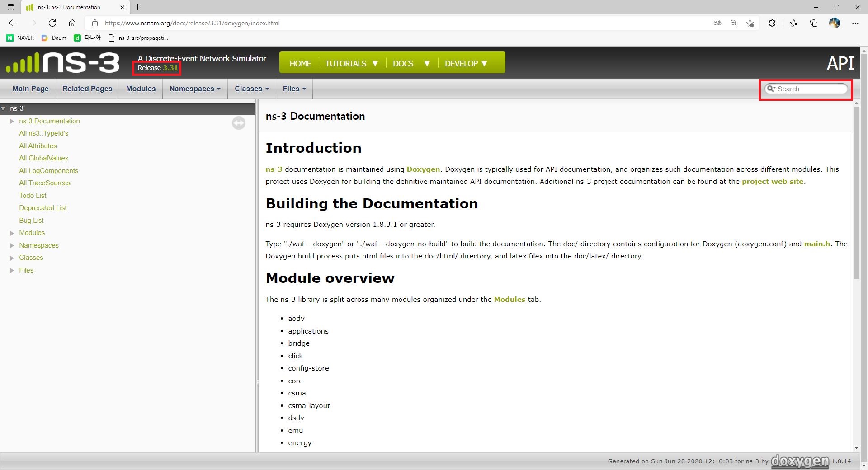Select the Modules tab in the navigation bar
868x470 pixels.
click(x=141, y=89)
